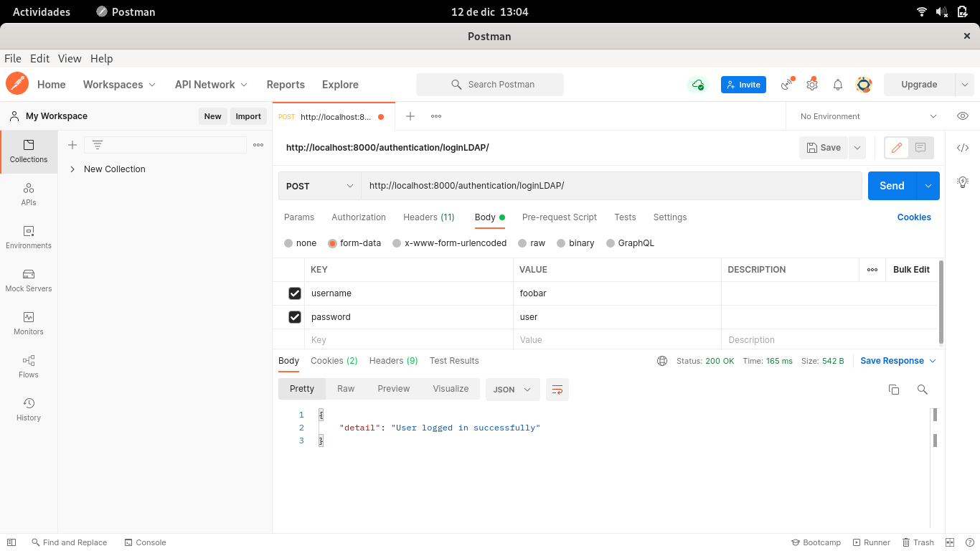This screenshot has height=551, width=980.
Task: Switch to the Headers (11) request tab
Action: (429, 217)
